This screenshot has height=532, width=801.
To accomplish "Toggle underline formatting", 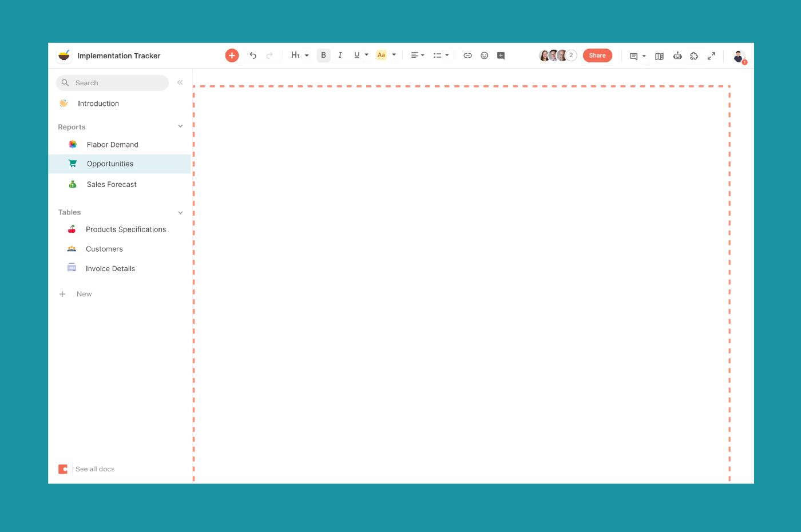I will pos(356,55).
